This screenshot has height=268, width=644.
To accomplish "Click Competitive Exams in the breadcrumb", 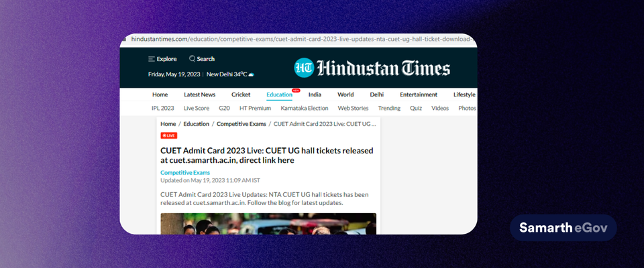I will tap(241, 124).
